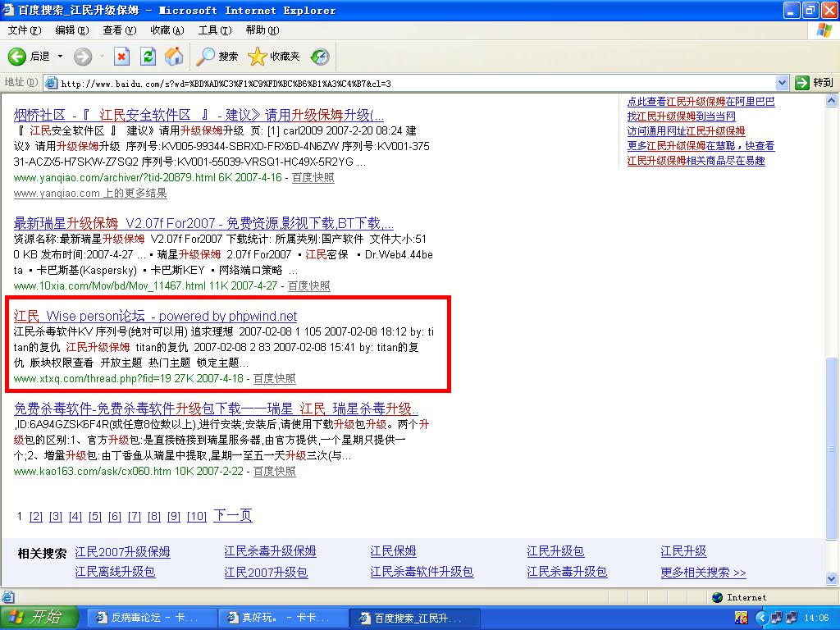Click the page icon in address bar

(x=52, y=83)
